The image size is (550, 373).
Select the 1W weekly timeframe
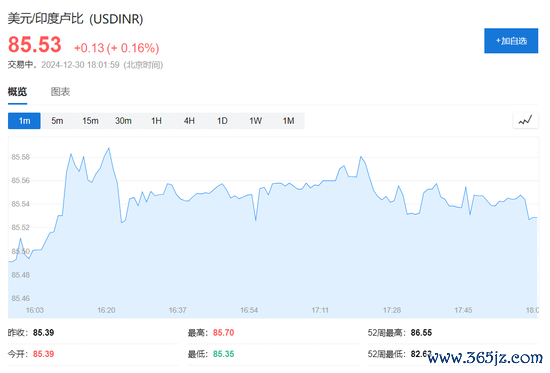click(255, 121)
